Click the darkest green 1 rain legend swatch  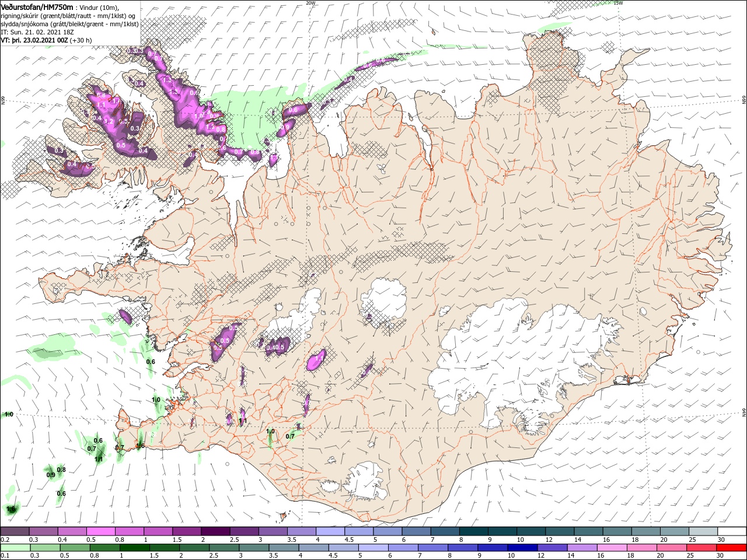(x=134, y=548)
